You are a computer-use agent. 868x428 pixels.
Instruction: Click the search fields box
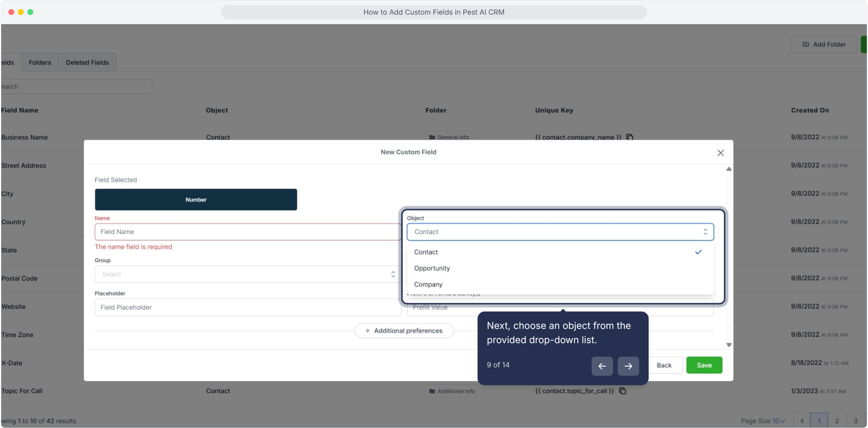click(x=76, y=87)
